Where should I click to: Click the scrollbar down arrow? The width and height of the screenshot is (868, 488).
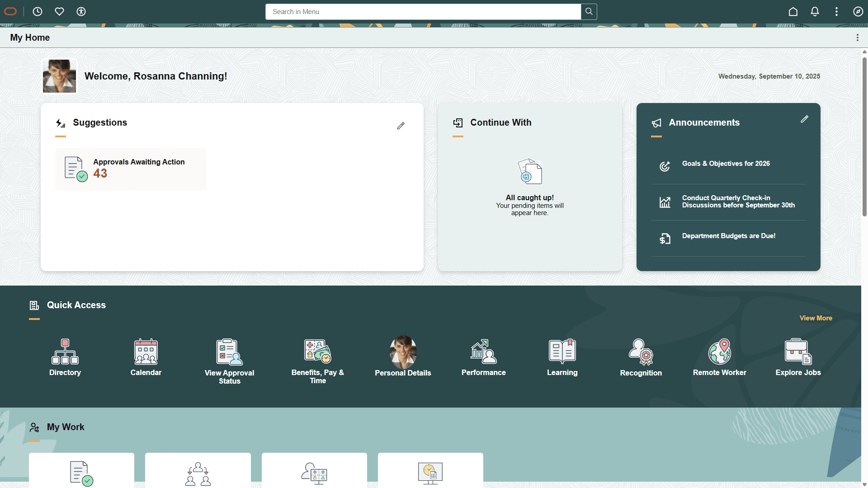tap(864, 484)
